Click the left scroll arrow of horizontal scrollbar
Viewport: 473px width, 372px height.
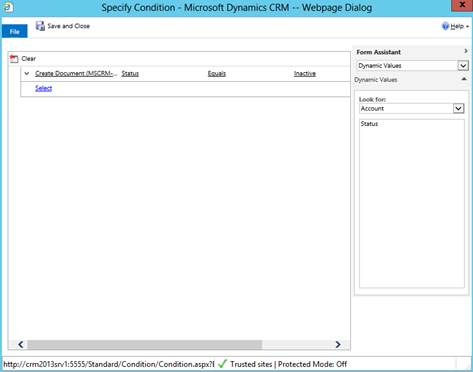21,344
